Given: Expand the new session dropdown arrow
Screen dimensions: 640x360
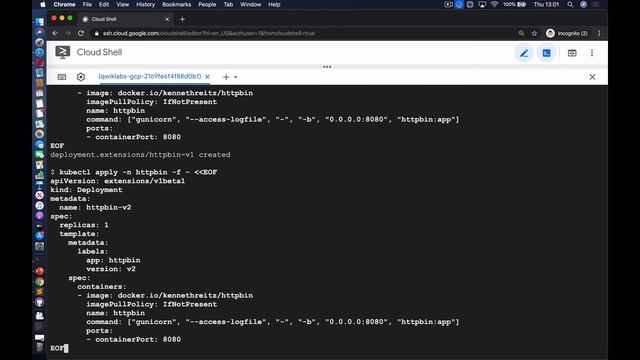Looking at the screenshot, I should (236, 77).
